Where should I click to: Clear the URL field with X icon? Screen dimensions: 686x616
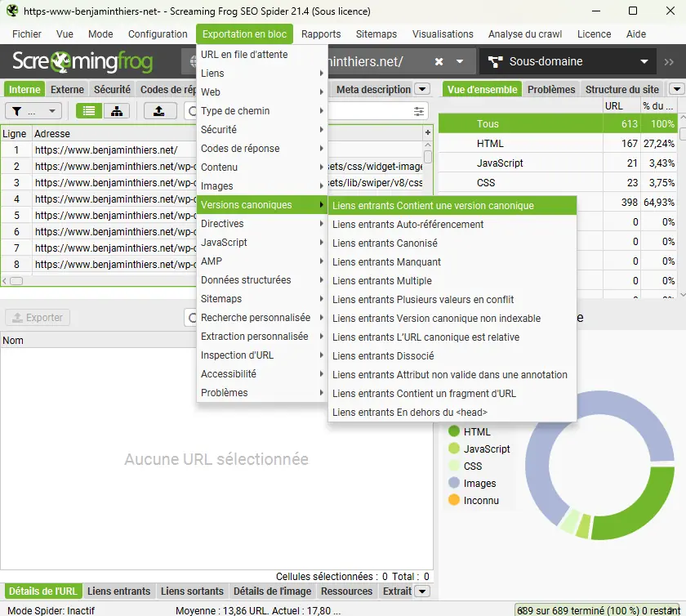[x=439, y=62]
